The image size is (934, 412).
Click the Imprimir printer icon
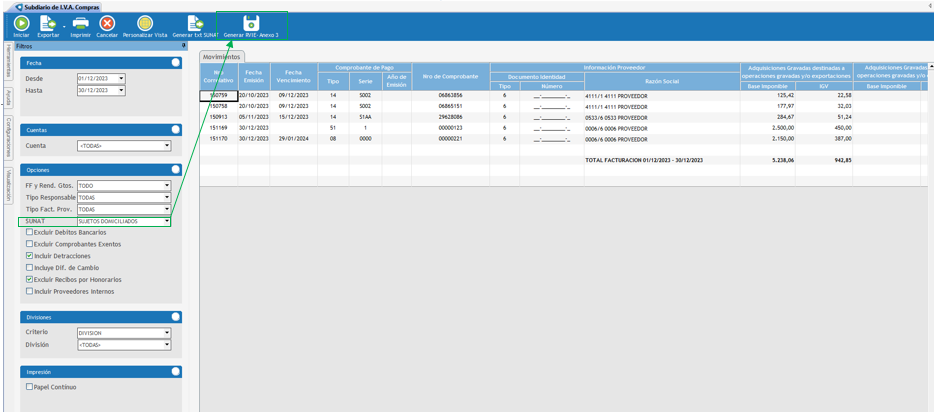point(80,23)
